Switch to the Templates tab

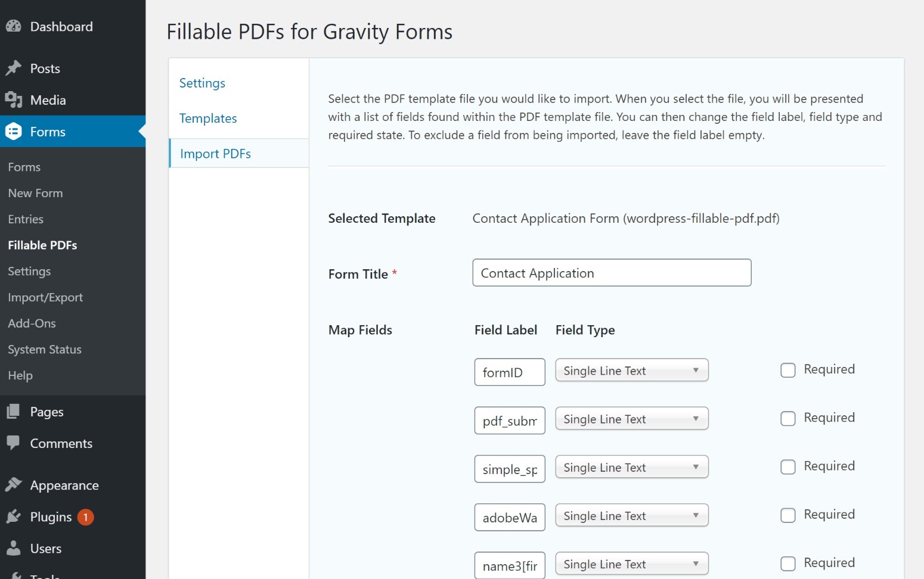click(x=208, y=118)
